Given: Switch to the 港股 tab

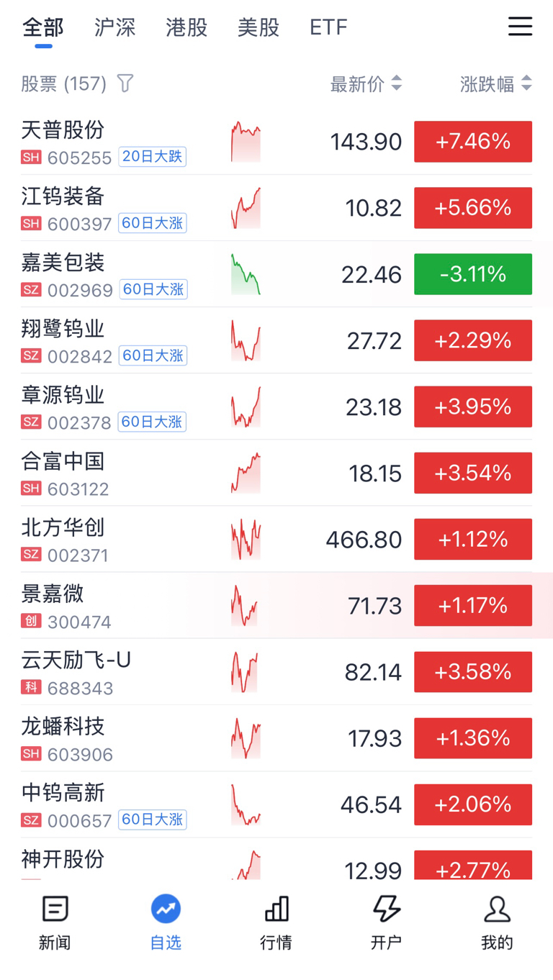Looking at the screenshot, I should tap(186, 27).
